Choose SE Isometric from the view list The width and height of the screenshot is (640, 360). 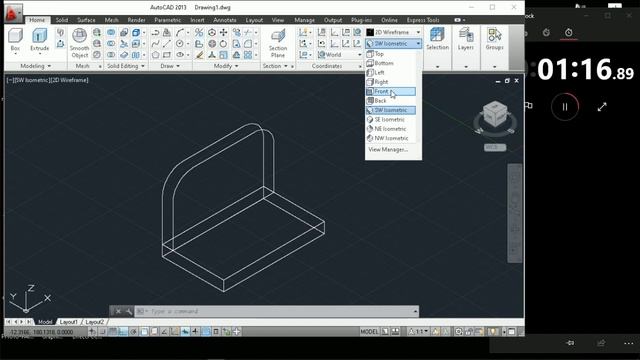coord(391,120)
